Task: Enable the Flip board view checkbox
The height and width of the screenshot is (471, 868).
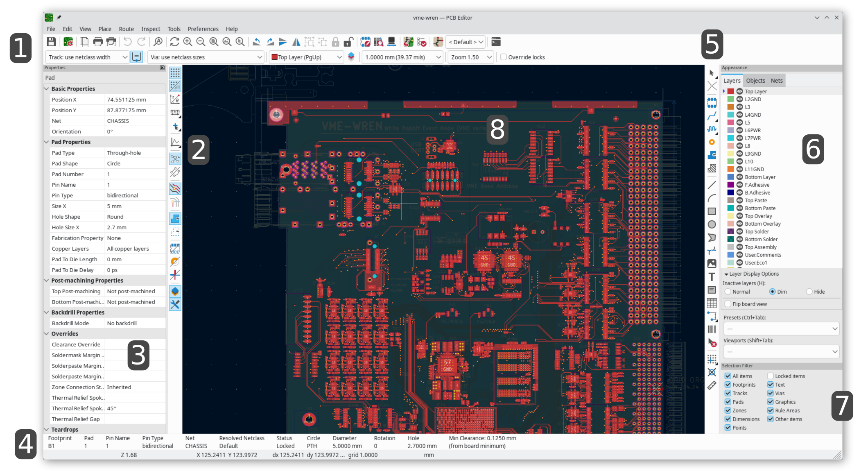Action: pyautogui.click(x=728, y=304)
